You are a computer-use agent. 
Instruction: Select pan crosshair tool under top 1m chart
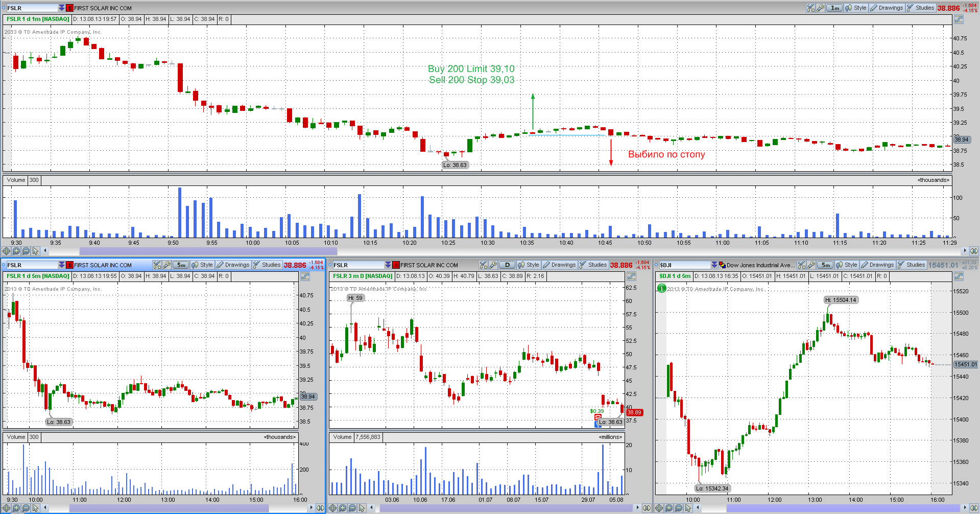click(7, 251)
